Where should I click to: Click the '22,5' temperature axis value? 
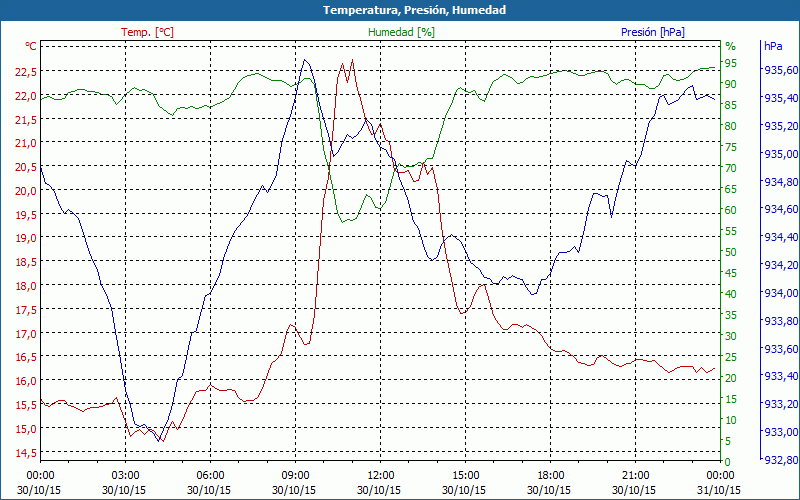pos(26,72)
